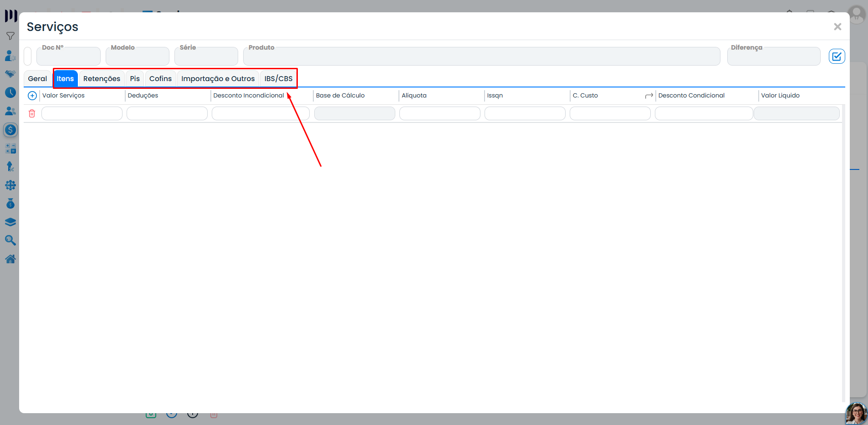Screen dimensions: 868x425
Task: Open the Pis tab
Action: click(135, 78)
